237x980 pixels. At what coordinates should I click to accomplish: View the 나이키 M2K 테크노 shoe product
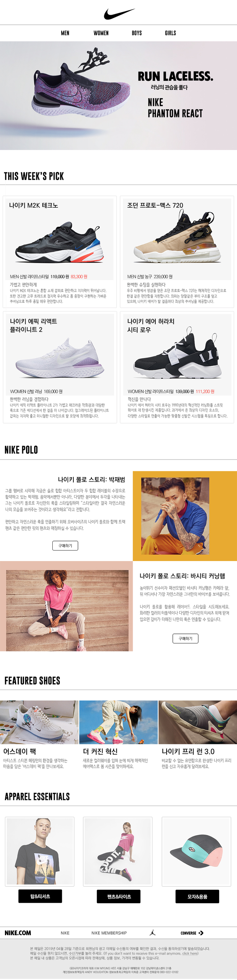click(60, 252)
